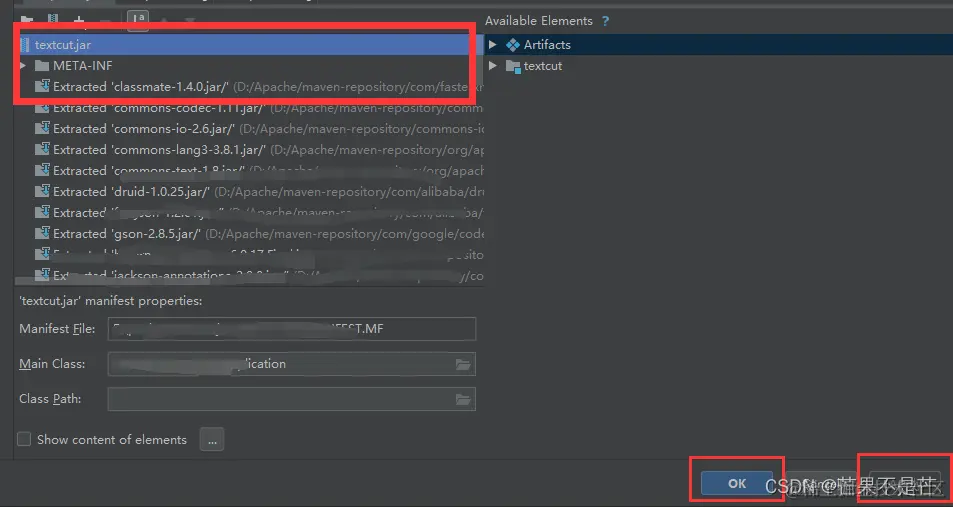Browse for Main Class with folder icon
Image resolution: width=953 pixels, height=507 pixels.
click(x=463, y=364)
